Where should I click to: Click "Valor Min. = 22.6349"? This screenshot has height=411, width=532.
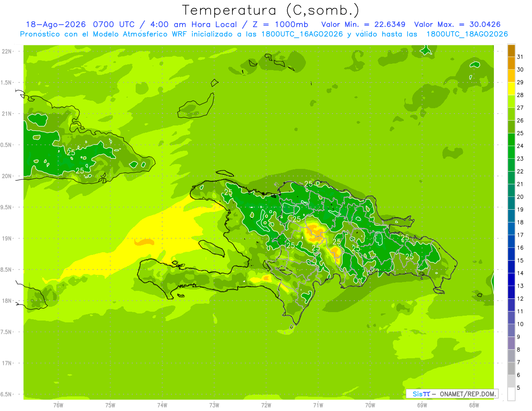364,24
